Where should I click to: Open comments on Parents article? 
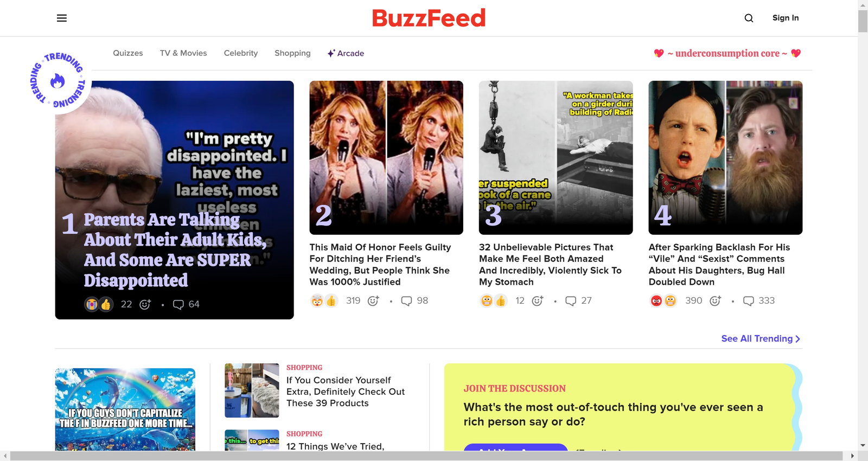coord(186,304)
